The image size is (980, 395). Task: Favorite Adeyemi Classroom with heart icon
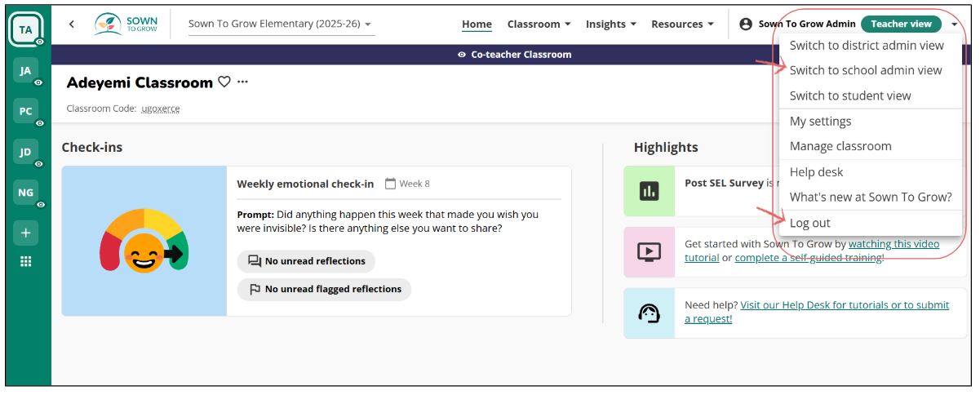224,82
